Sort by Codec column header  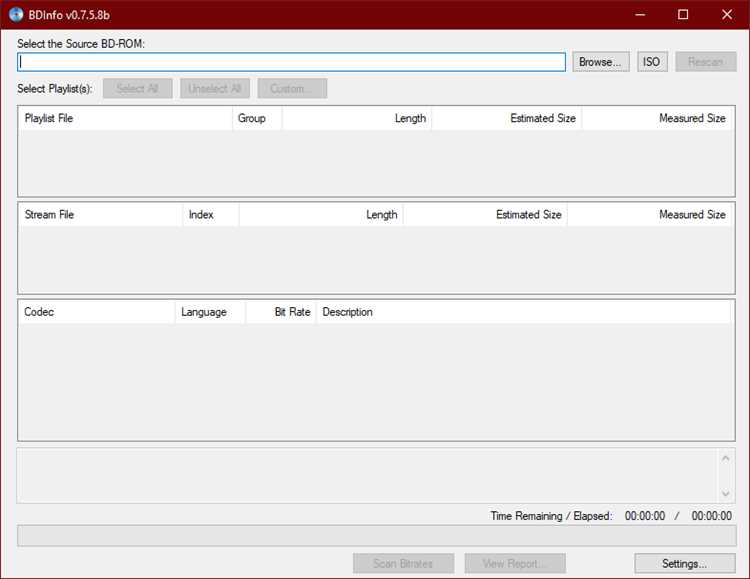coord(97,312)
